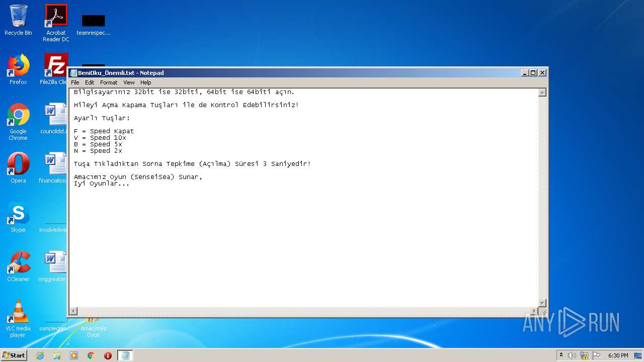Viewport: 644px width, 362px height.
Task: Click Notepad title bar system icon
Action: [74, 73]
